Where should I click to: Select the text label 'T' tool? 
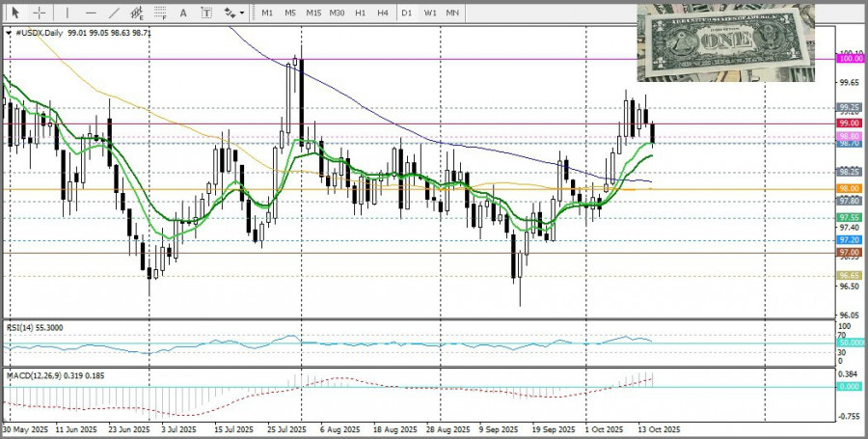[x=207, y=13]
